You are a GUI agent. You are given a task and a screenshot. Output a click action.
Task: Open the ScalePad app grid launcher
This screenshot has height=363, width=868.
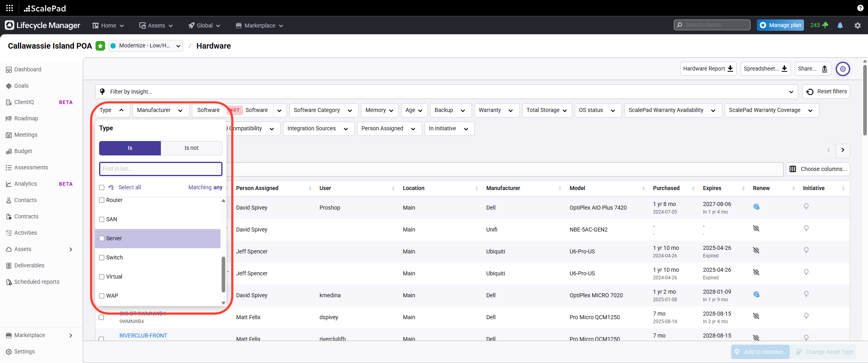pyautogui.click(x=10, y=8)
